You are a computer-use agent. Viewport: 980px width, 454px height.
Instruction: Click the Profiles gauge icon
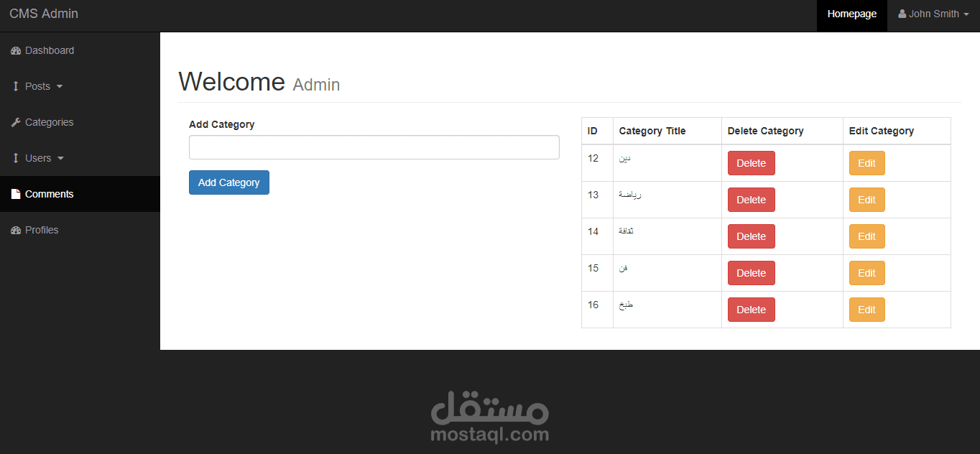point(16,231)
